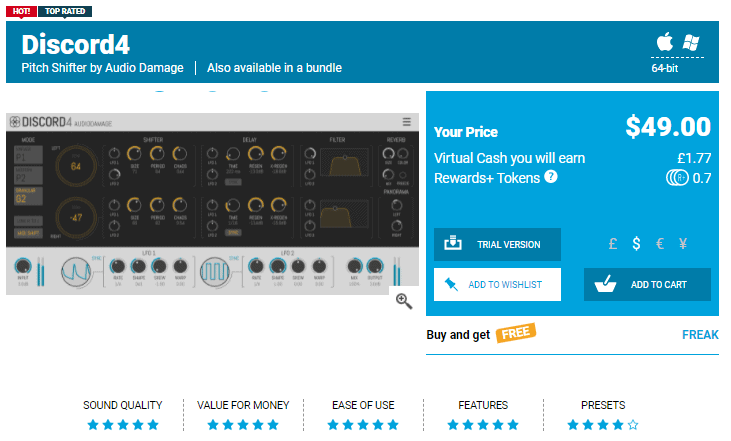
Task: Click the Ease of Use star rating
Action: pyautogui.click(x=363, y=425)
